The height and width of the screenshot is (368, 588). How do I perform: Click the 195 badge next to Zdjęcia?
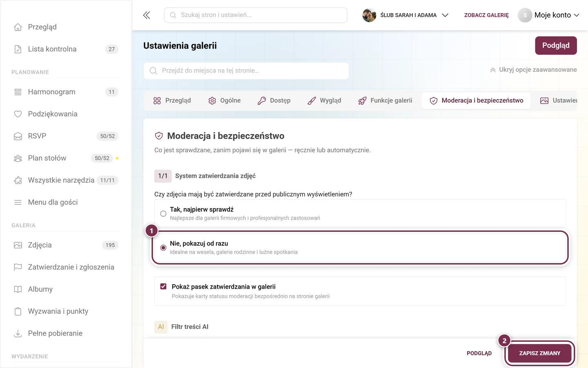point(110,245)
